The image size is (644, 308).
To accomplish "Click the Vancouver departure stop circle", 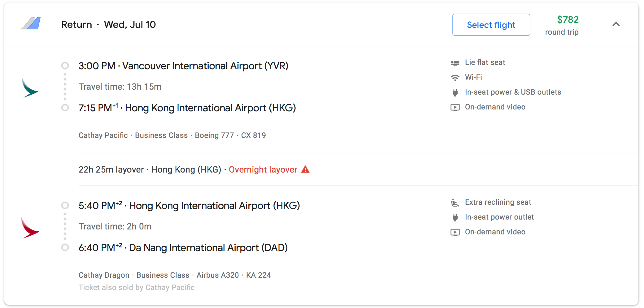I will click(65, 66).
